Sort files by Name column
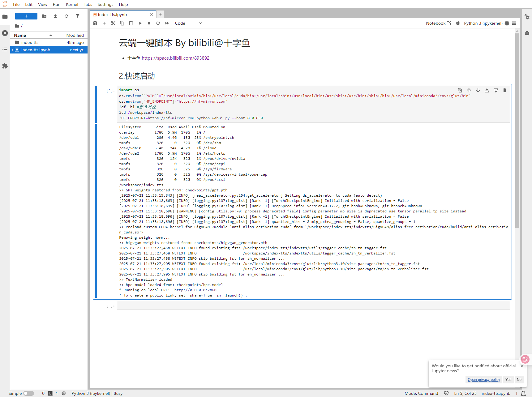 (x=33, y=35)
